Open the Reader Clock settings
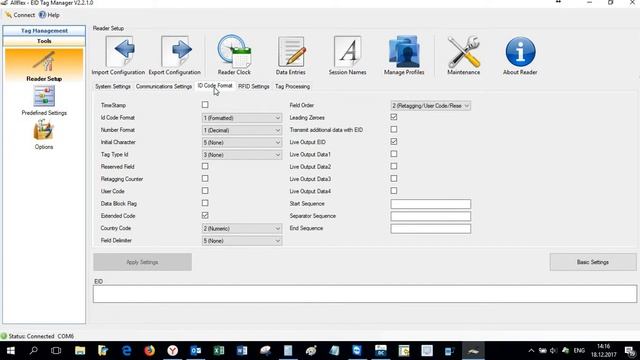 pos(234,56)
